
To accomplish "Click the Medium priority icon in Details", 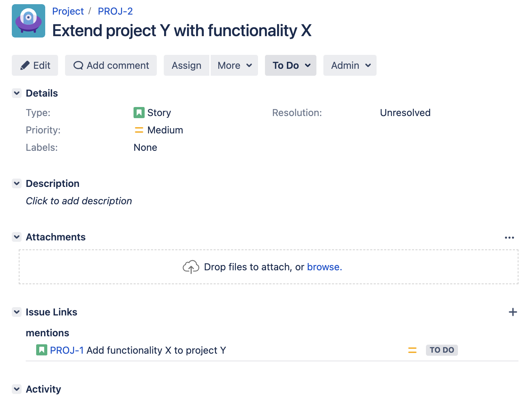I will 139,130.
